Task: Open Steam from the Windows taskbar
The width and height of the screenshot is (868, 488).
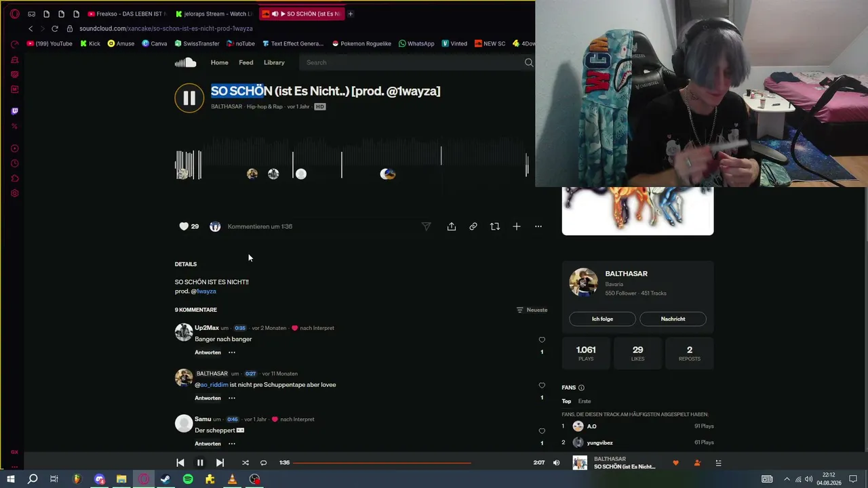Action: pos(165,479)
